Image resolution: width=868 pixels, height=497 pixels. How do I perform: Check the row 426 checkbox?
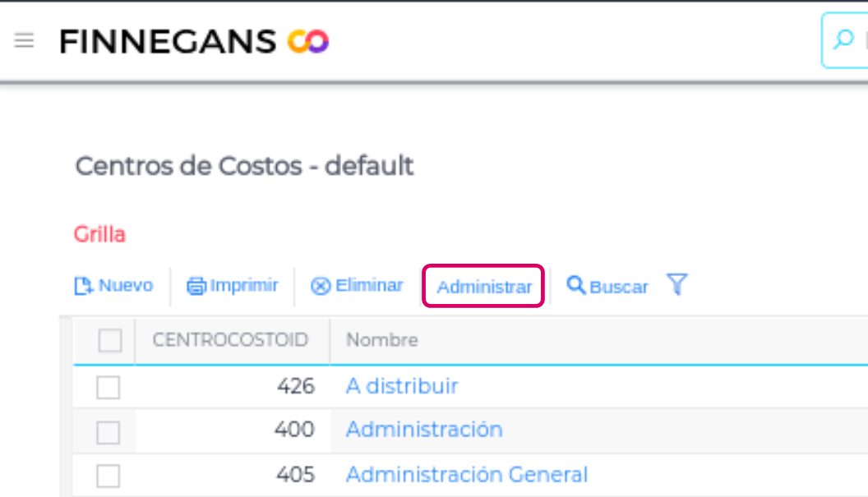(x=108, y=387)
